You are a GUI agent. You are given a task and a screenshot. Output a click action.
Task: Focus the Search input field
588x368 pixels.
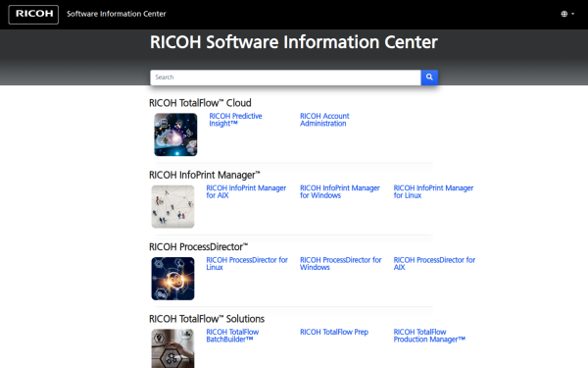(285, 78)
